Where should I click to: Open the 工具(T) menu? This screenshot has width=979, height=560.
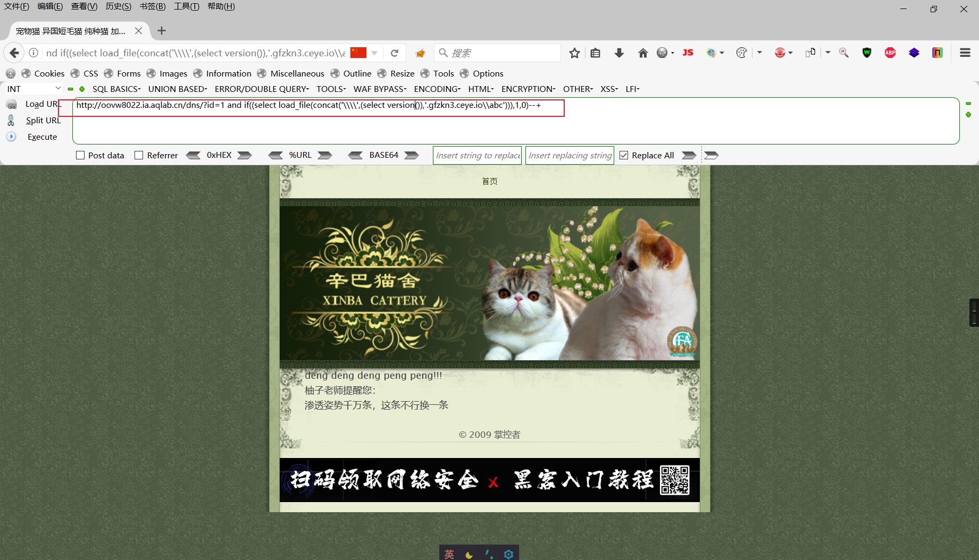click(x=186, y=6)
